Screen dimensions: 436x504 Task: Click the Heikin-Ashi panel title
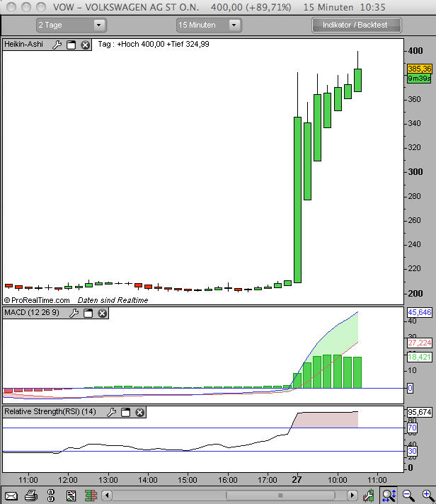pos(23,45)
